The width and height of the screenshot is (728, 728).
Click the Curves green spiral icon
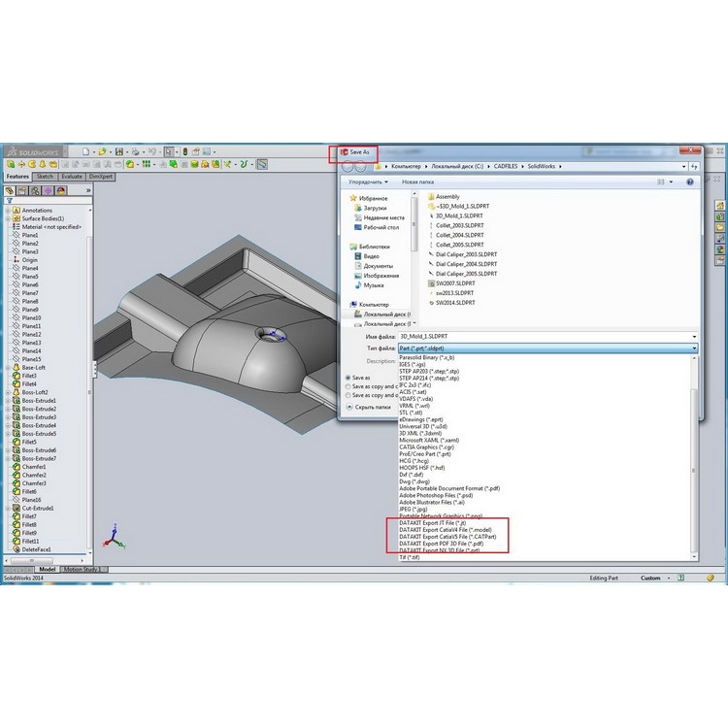(244, 164)
